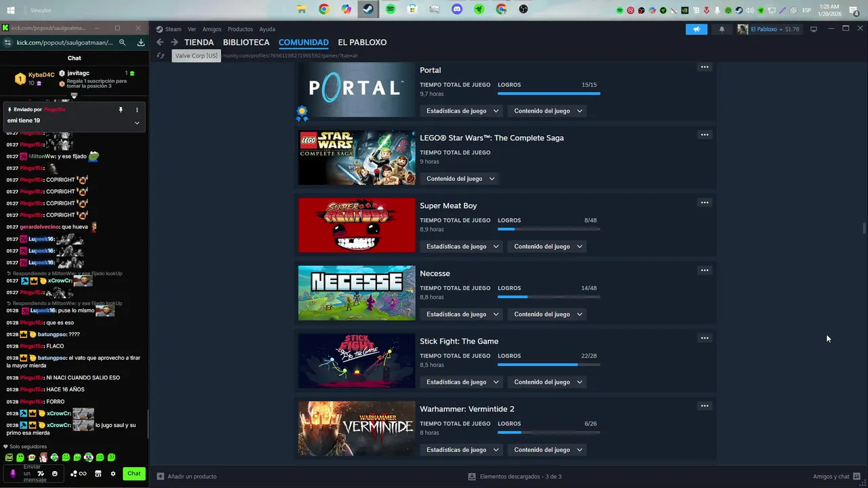Open Steam from the Windows taskbar

(x=368, y=9)
